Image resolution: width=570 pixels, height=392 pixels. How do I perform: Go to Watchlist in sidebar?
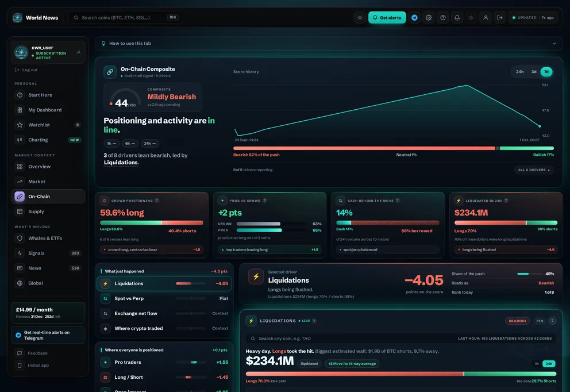48,125
